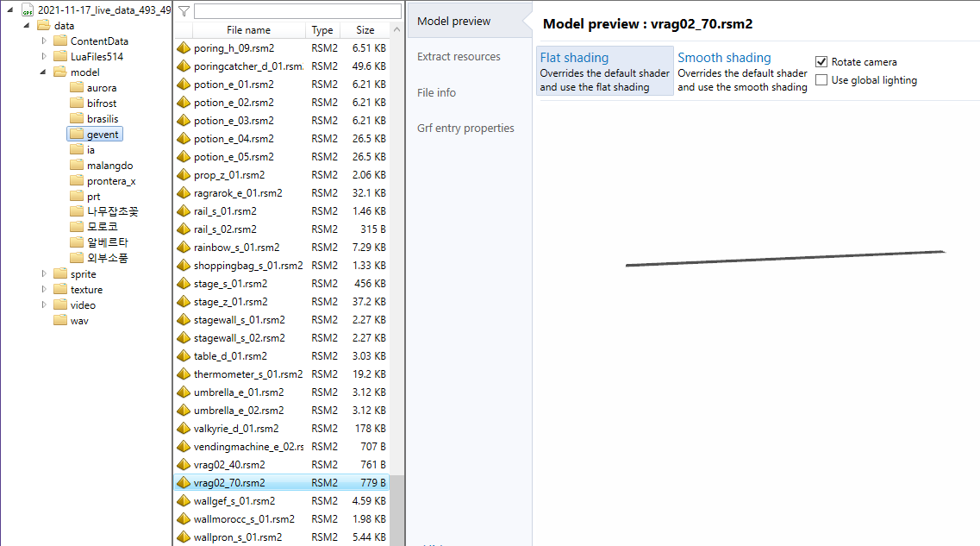Viewport: 980px width, 546px height.
Task: Click the folder icon of aurora
Action: click(76, 88)
